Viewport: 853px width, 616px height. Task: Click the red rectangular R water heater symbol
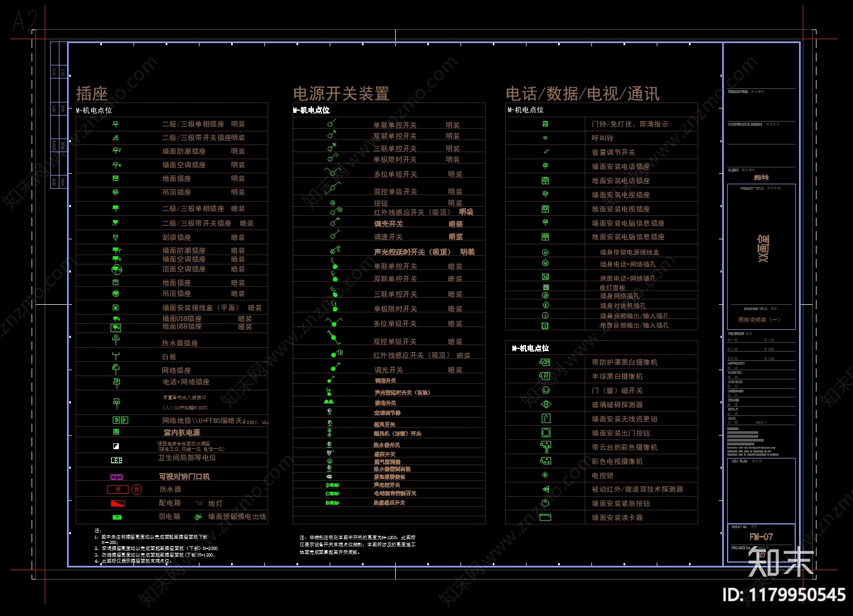coord(118,490)
